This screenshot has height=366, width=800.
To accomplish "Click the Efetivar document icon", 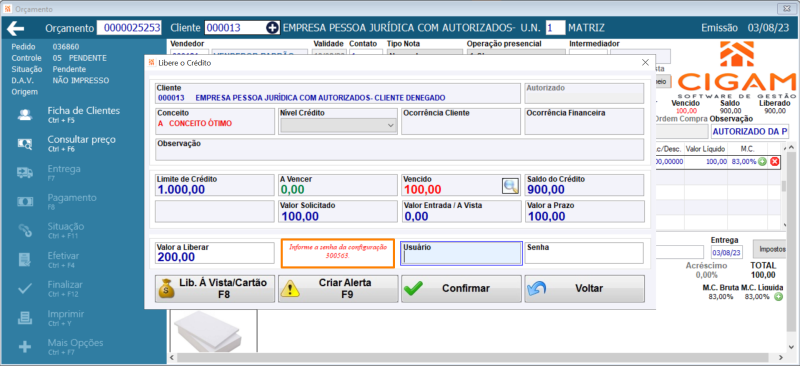I will click(25, 259).
